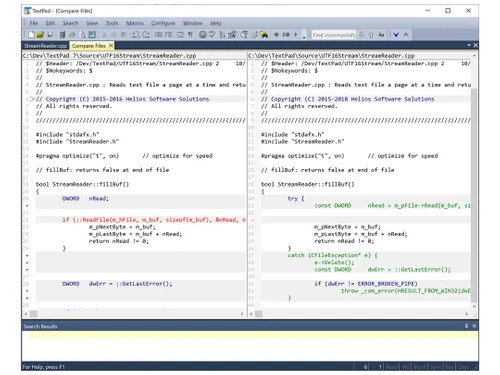
Task: Click the red ReadFile line in the left pane
Action: (141, 220)
